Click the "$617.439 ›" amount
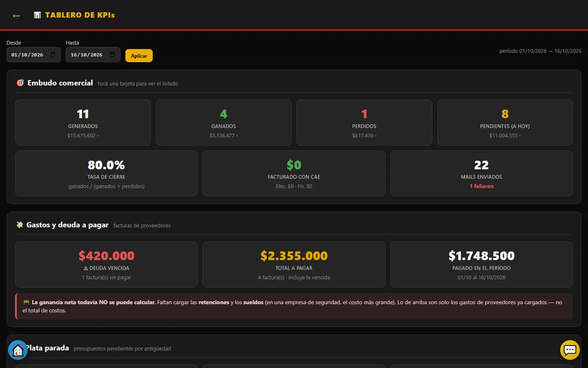 (364, 135)
